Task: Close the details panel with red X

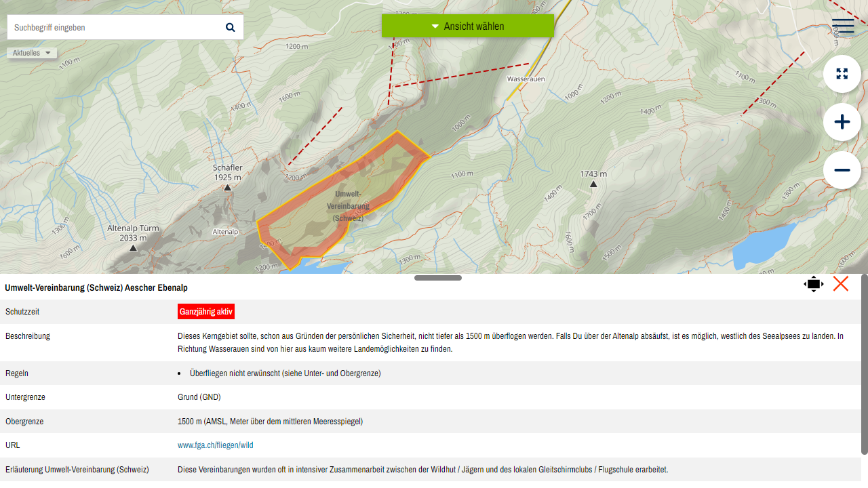Action: click(x=840, y=284)
